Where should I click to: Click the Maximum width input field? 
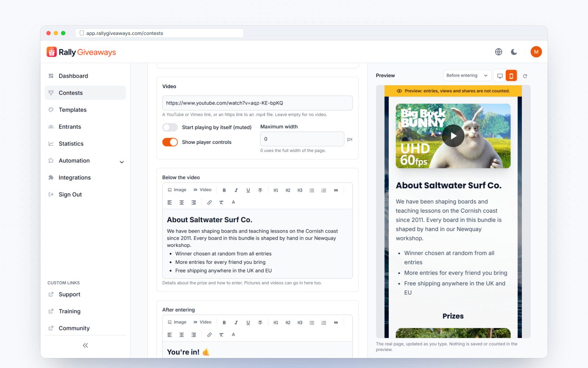pyautogui.click(x=302, y=139)
